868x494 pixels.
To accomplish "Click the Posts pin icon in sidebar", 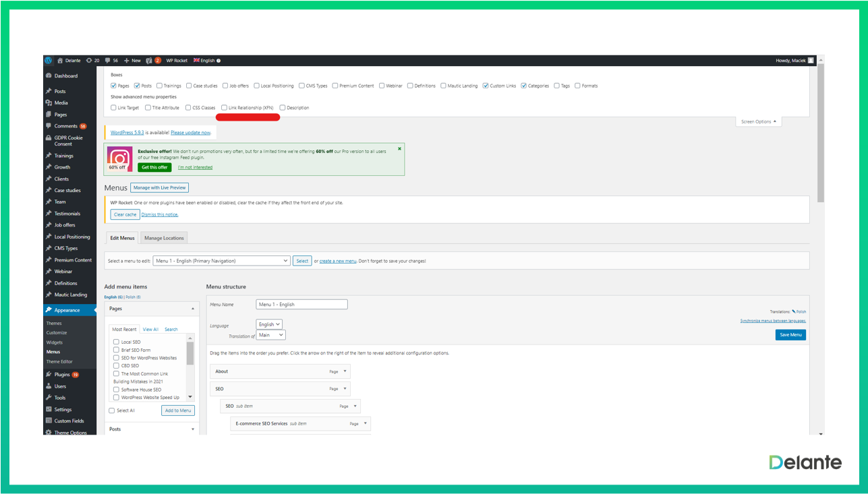I will (x=49, y=92).
